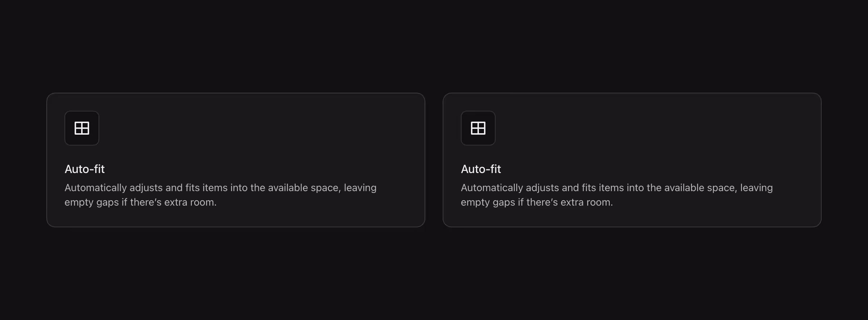This screenshot has width=868, height=320.
Task: Click the left Auto-fit heading
Action: coord(84,169)
